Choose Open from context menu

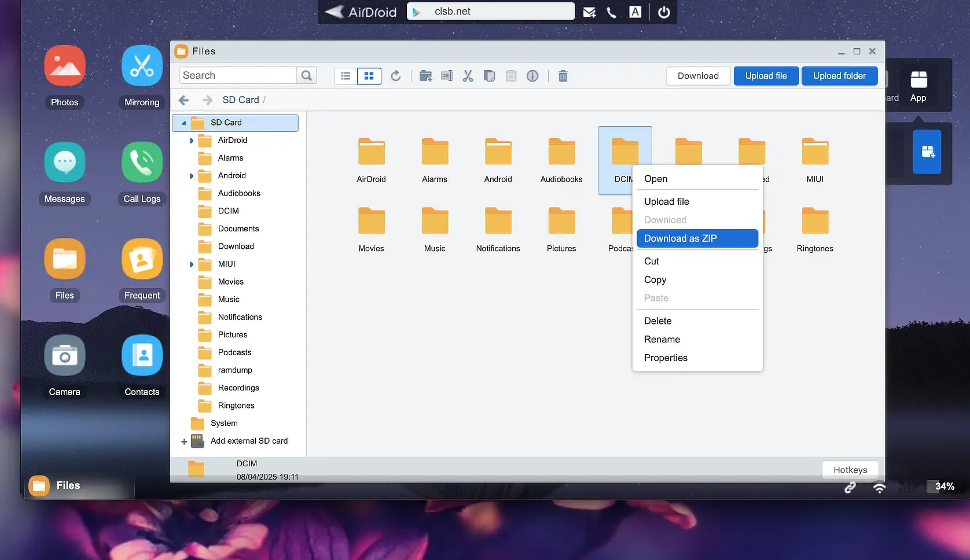coord(697,179)
